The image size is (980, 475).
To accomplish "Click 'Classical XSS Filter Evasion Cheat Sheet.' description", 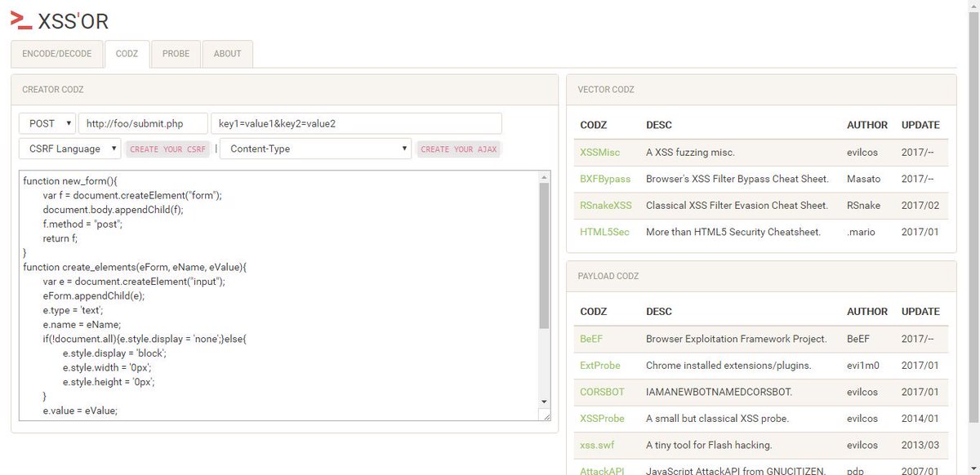I will [x=737, y=206].
